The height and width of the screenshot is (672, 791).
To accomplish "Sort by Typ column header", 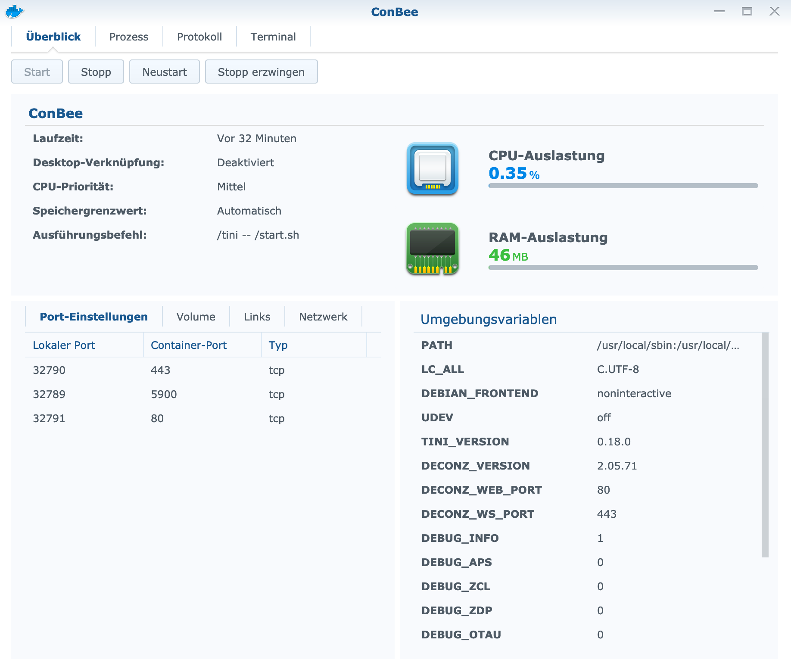I will [314, 345].
